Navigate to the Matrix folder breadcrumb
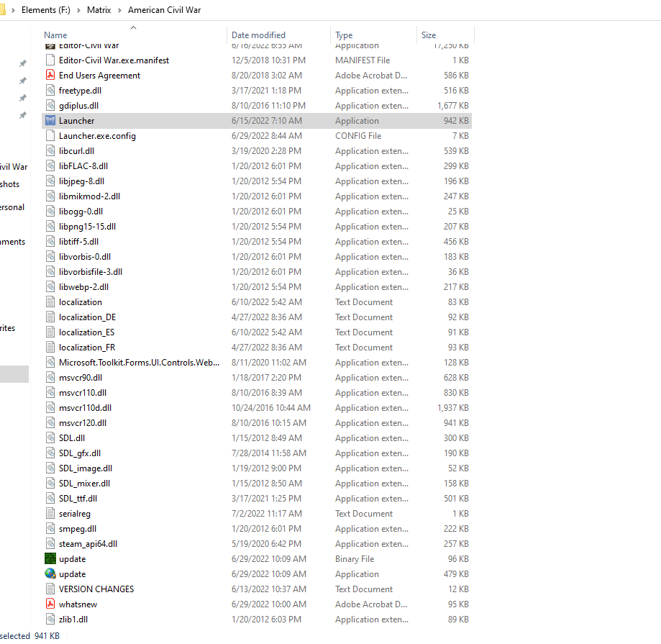 (x=99, y=9)
